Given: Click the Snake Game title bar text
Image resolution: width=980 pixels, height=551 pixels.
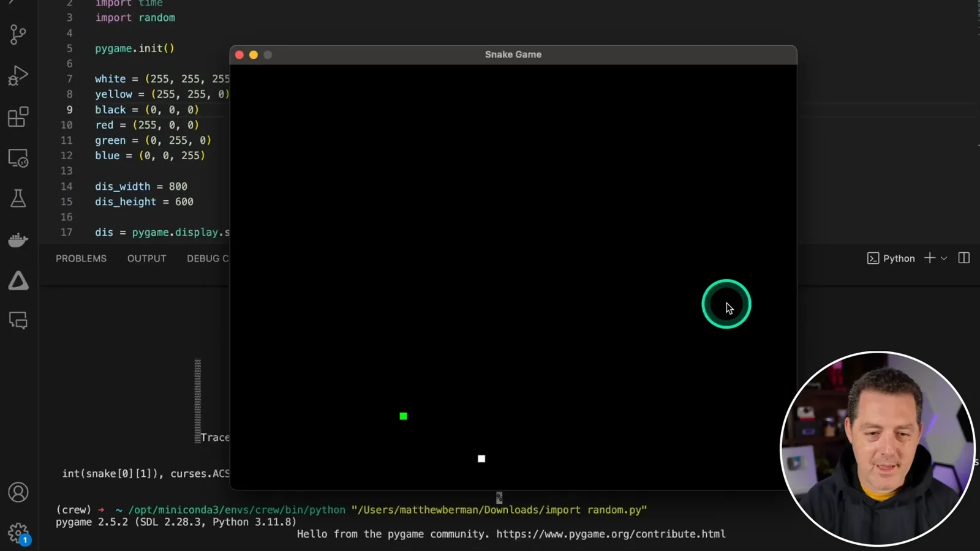Looking at the screenshot, I should click(x=513, y=54).
